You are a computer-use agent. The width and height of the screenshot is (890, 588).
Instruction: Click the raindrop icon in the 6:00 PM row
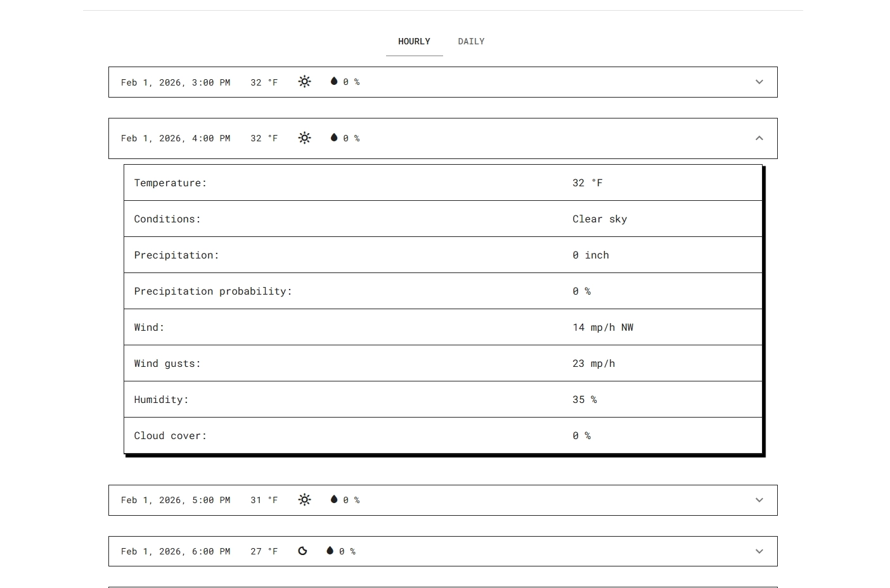pos(330,551)
